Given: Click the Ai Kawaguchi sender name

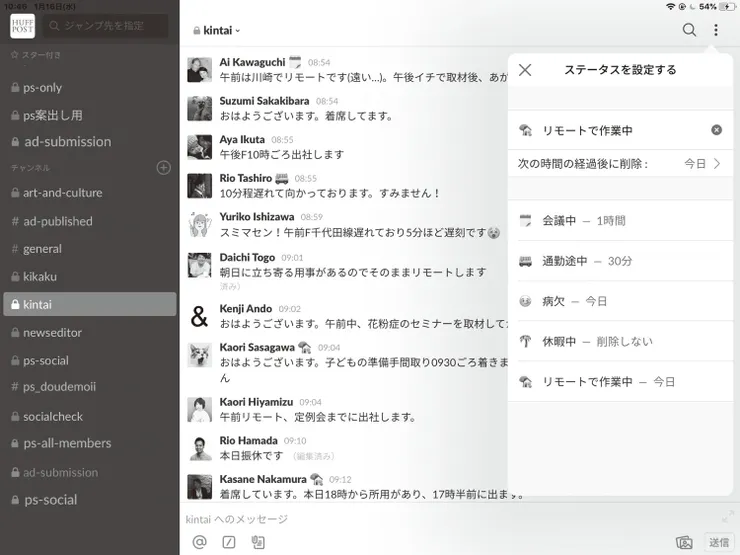Looking at the screenshot, I should (252, 62).
